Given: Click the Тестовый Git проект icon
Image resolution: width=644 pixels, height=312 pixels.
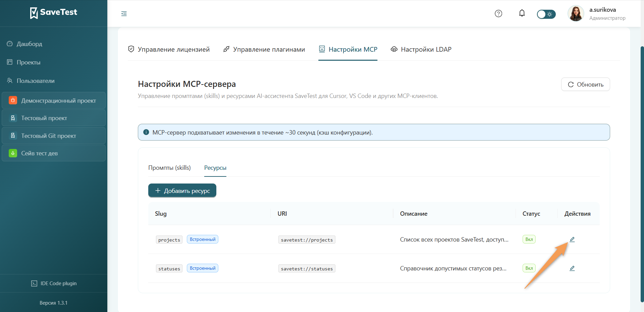Looking at the screenshot, I should pos(13,136).
